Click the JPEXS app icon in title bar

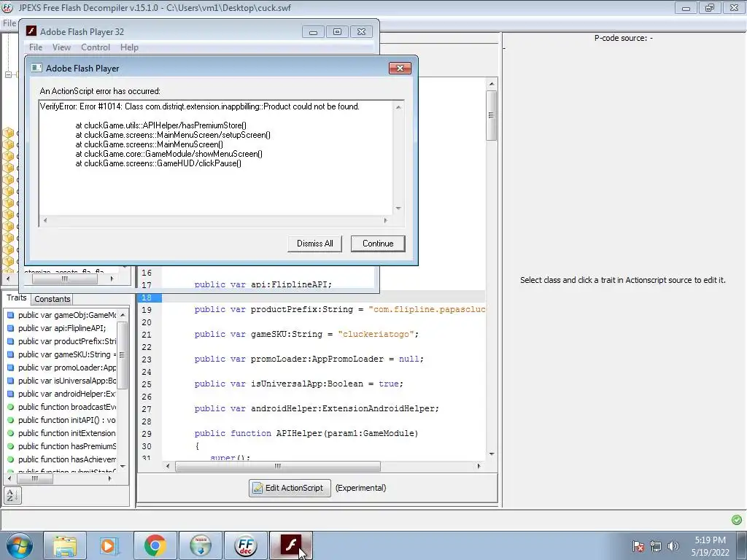7,7
